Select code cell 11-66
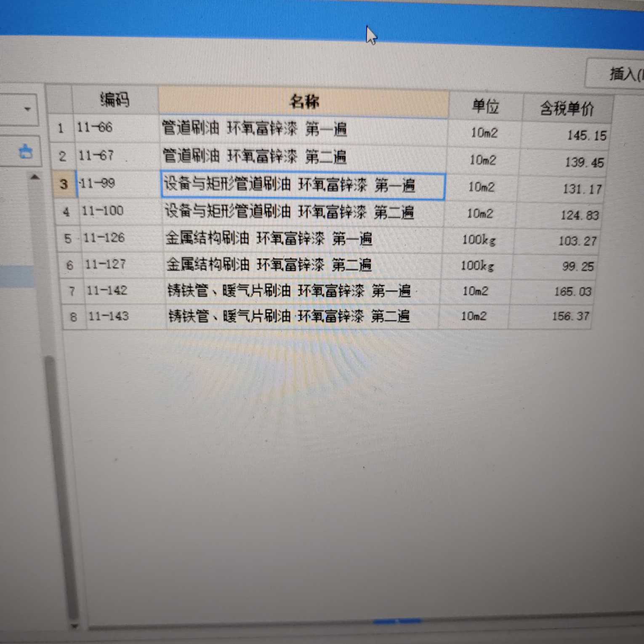This screenshot has height=644, width=644. [x=117, y=128]
